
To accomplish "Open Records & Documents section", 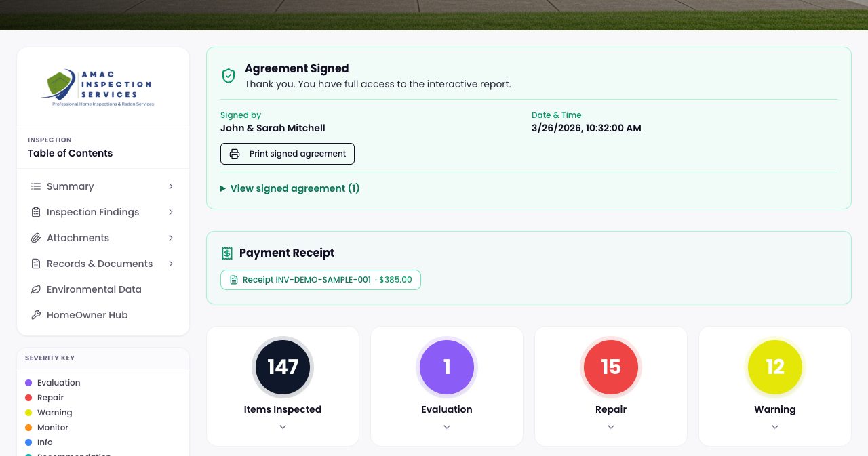I will tap(103, 264).
